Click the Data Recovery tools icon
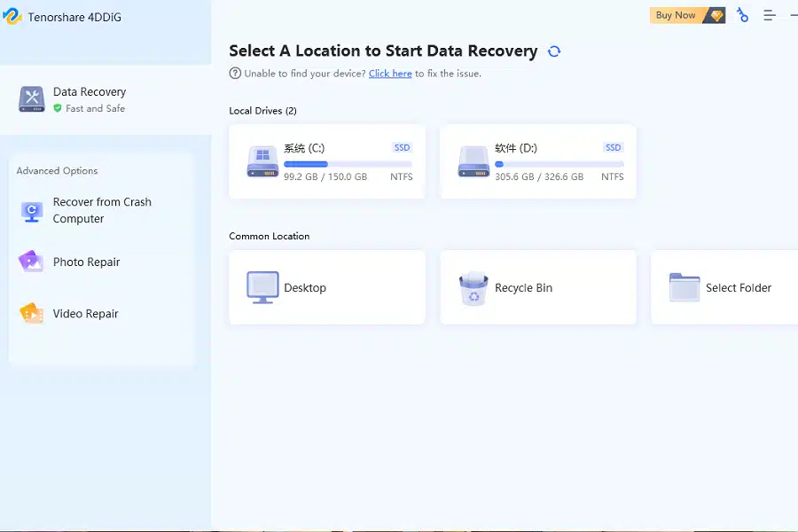This screenshot has height=532, width=798. 32,99
